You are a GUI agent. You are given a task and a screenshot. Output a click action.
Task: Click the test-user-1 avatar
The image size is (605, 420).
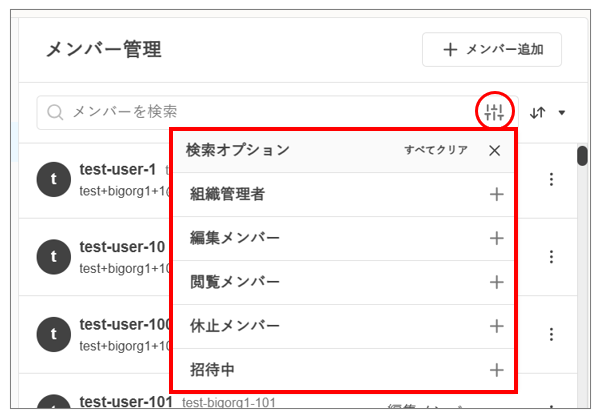(x=52, y=179)
